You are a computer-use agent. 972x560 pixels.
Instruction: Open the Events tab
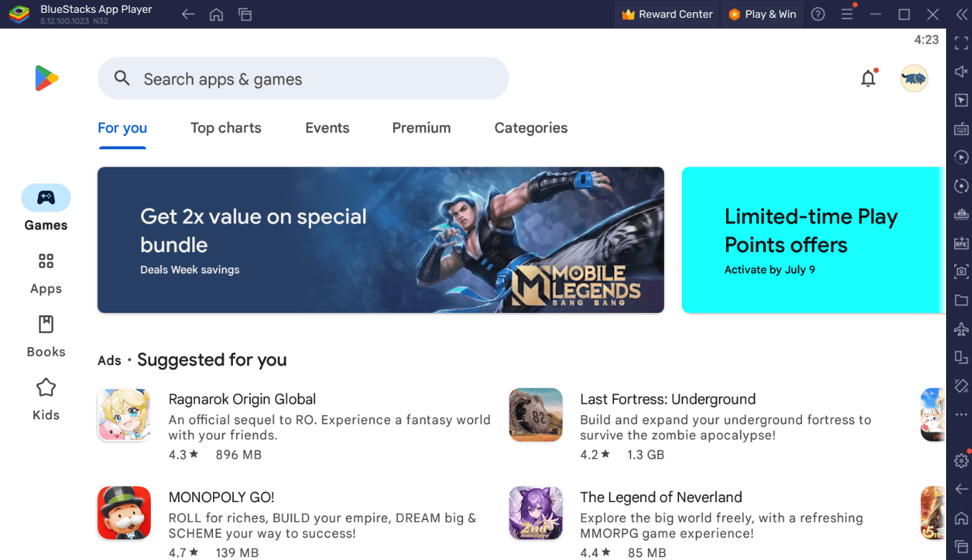[x=327, y=128]
